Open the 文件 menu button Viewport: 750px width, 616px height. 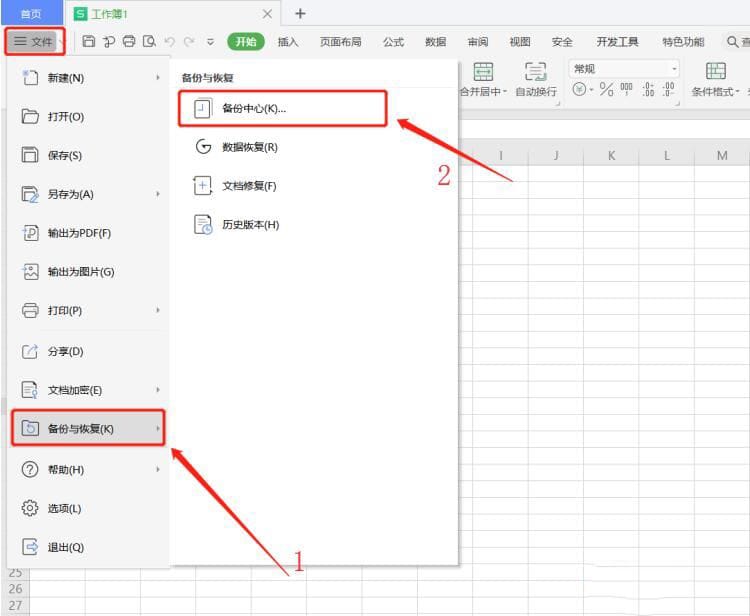(x=34, y=42)
